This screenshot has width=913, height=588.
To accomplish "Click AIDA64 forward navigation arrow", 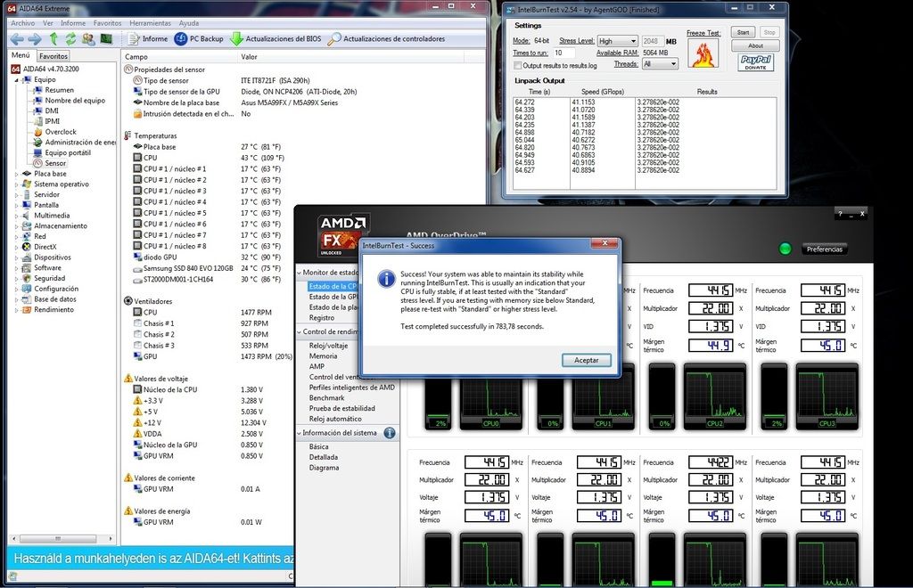I will tap(35, 39).
